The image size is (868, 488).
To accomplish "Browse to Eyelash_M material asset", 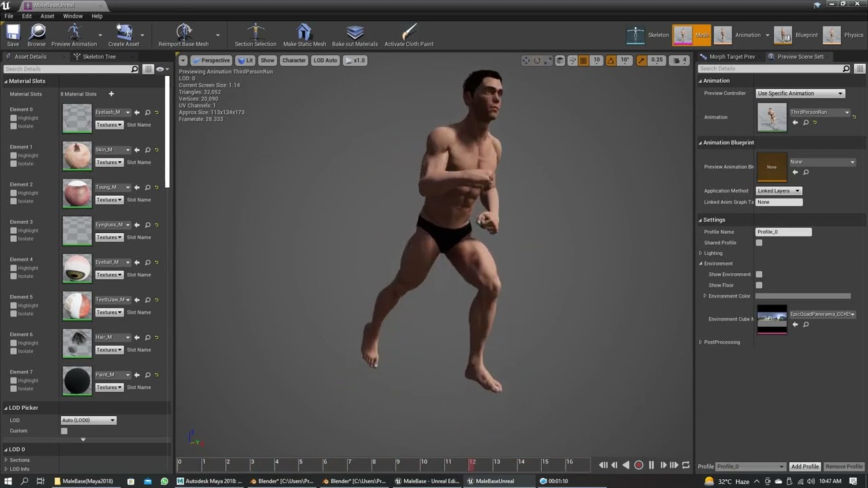I will pyautogui.click(x=147, y=113).
